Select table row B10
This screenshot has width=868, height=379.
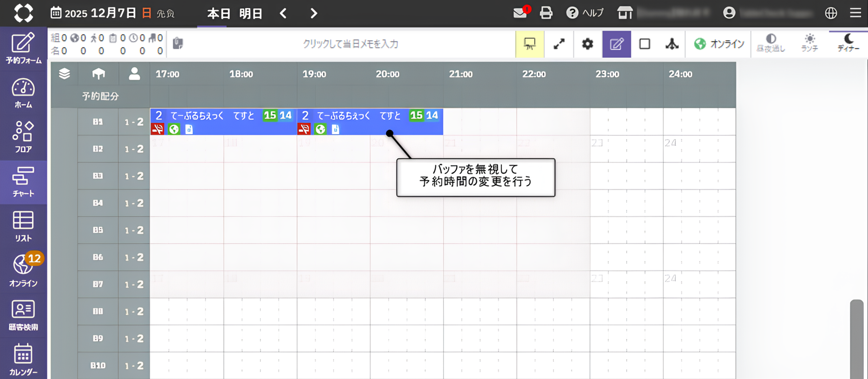click(98, 366)
